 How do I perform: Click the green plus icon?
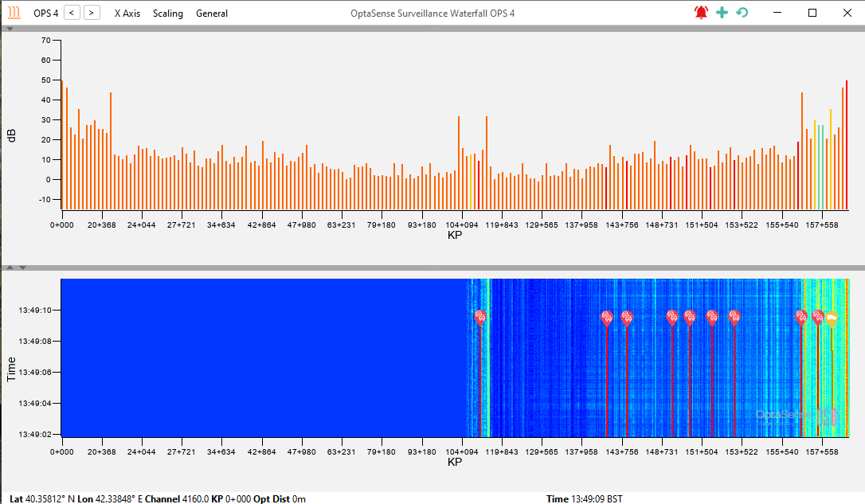722,13
